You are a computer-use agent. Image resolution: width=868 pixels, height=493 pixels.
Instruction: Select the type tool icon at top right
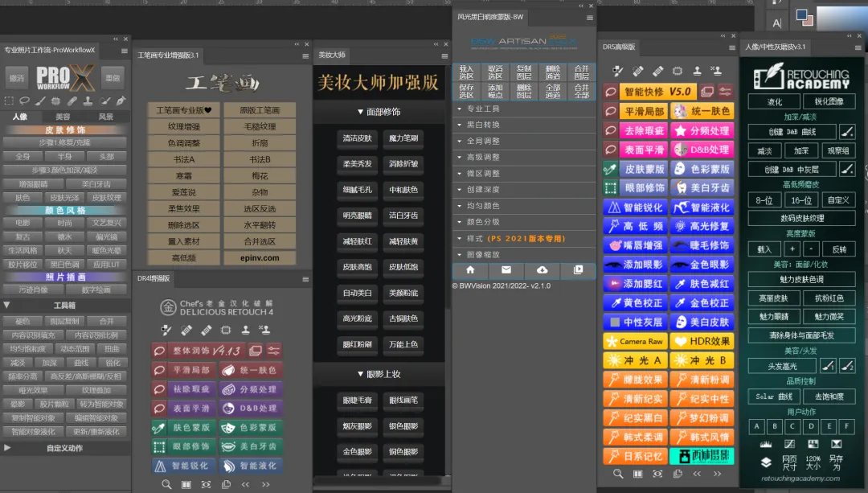coord(777,23)
